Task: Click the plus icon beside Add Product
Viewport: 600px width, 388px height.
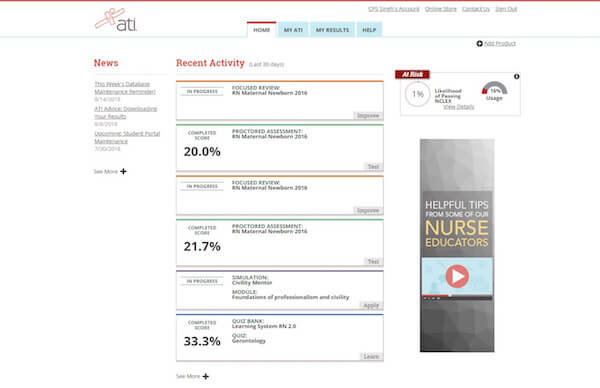Action: (x=479, y=44)
